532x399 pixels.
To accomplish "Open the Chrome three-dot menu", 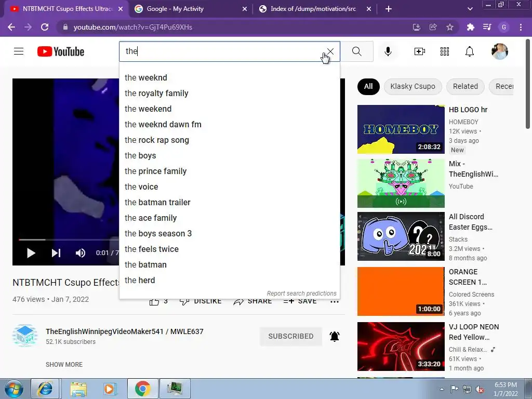I will (521, 27).
